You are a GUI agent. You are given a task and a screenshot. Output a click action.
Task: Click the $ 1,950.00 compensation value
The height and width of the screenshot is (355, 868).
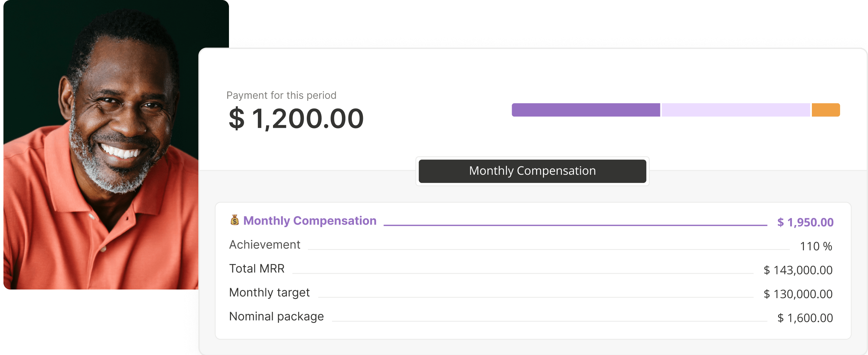[x=806, y=222]
